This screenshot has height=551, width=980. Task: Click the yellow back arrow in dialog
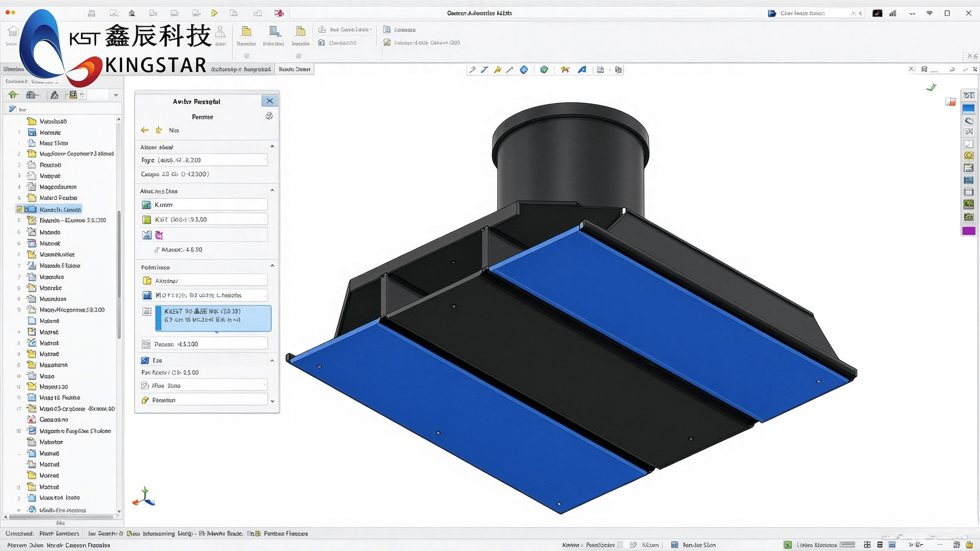(x=145, y=130)
